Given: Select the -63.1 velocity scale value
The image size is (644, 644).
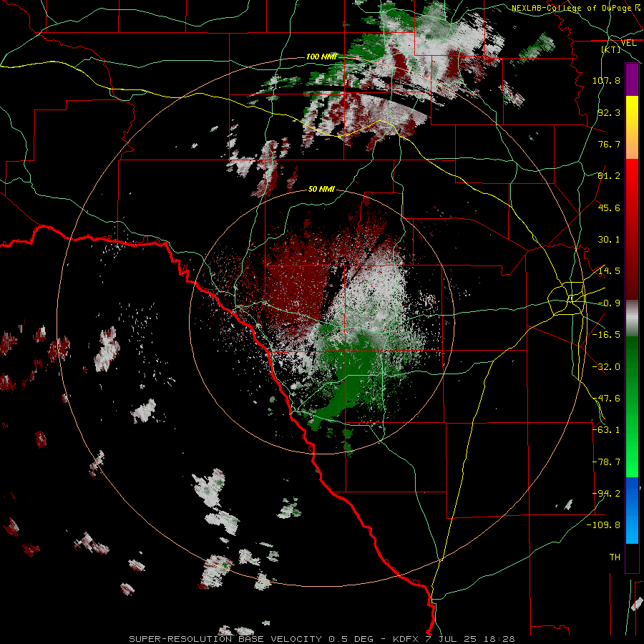Looking at the screenshot, I should (x=606, y=430).
